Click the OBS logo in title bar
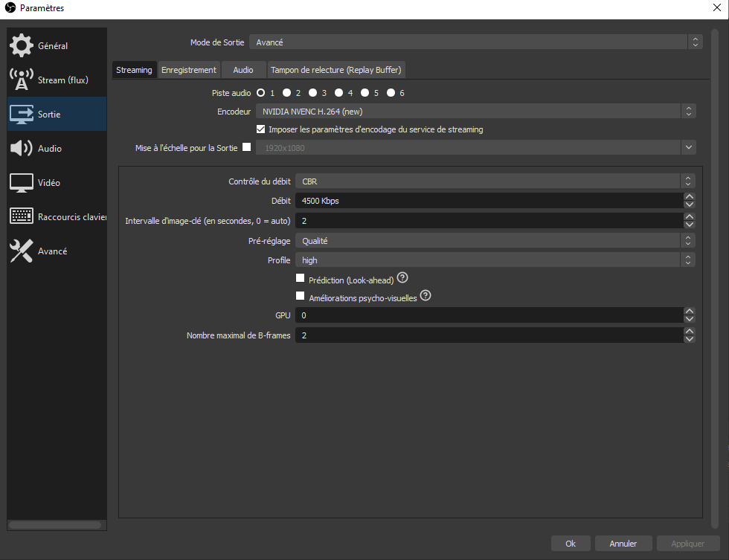The image size is (729, 560). tap(10, 7)
